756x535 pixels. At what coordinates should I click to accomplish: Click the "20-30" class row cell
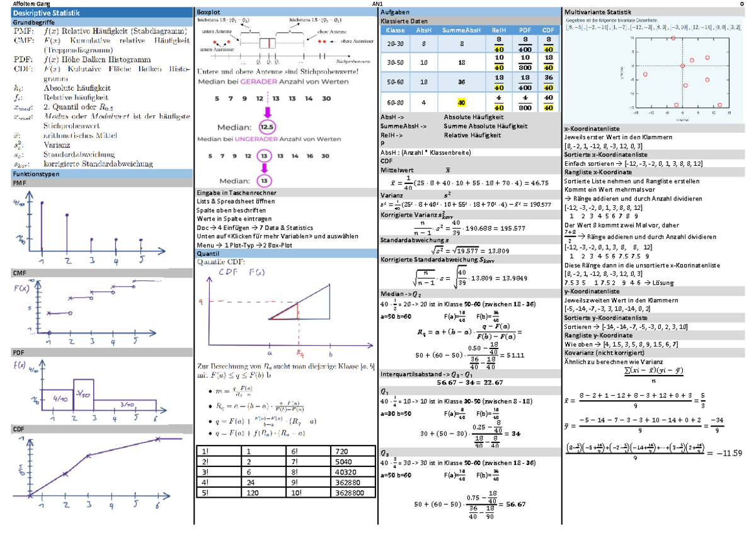tap(396, 44)
